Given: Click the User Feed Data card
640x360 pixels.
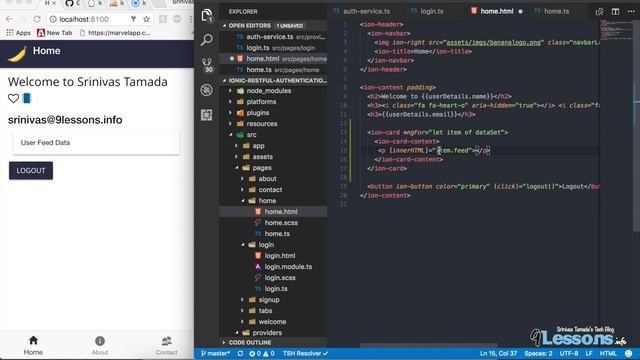Looking at the screenshot, I should pyautogui.click(x=96, y=143).
